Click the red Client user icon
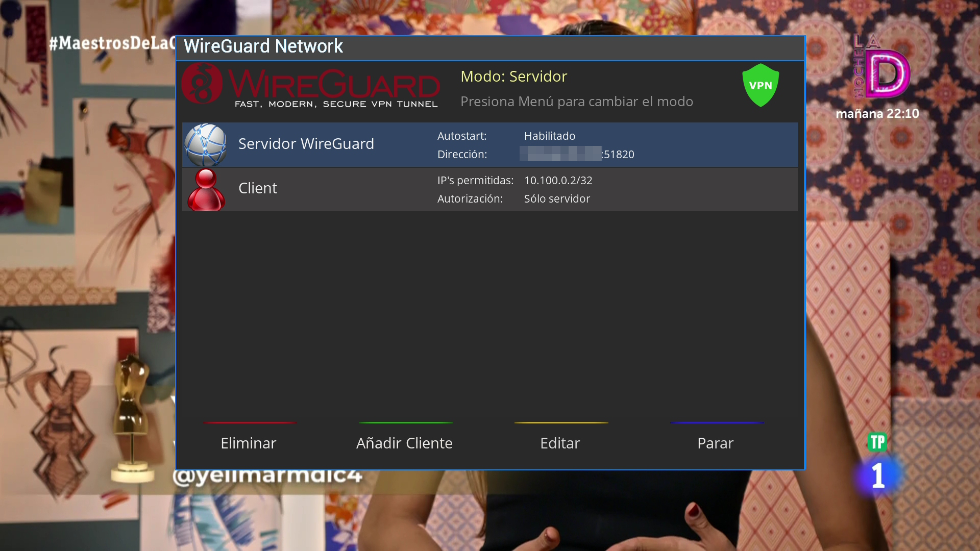Image resolution: width=980 pixels, height=551 pixels. (206, 189)
